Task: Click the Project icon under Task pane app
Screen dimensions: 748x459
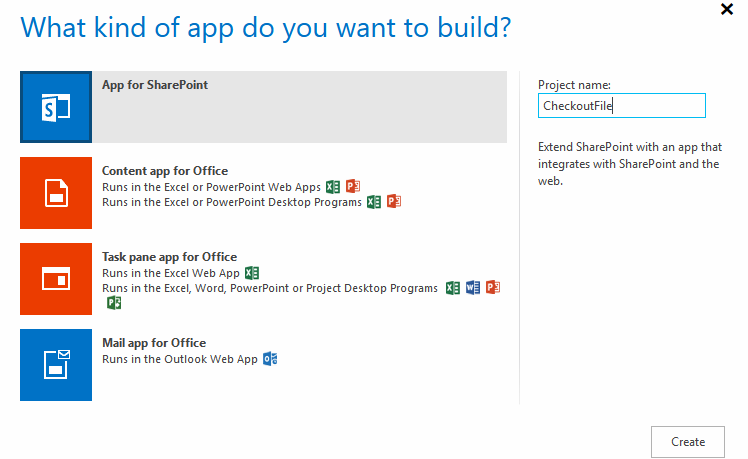Action: tap(114, 303)
